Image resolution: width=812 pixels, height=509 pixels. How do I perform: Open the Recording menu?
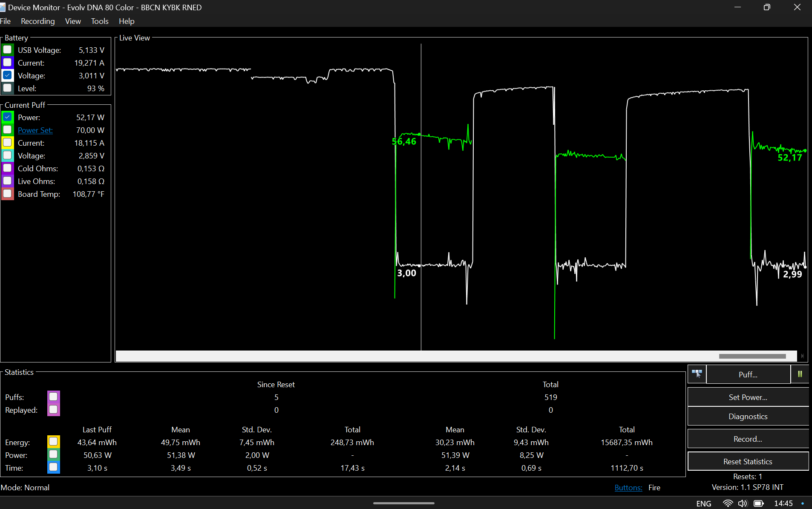coord(37,21)
